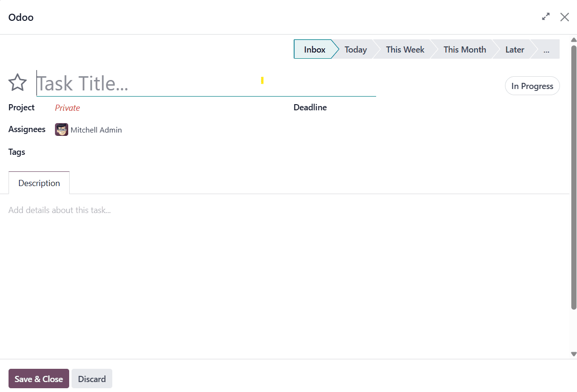Click the Deadline label
577x392 pixels.
click(310, 107)
